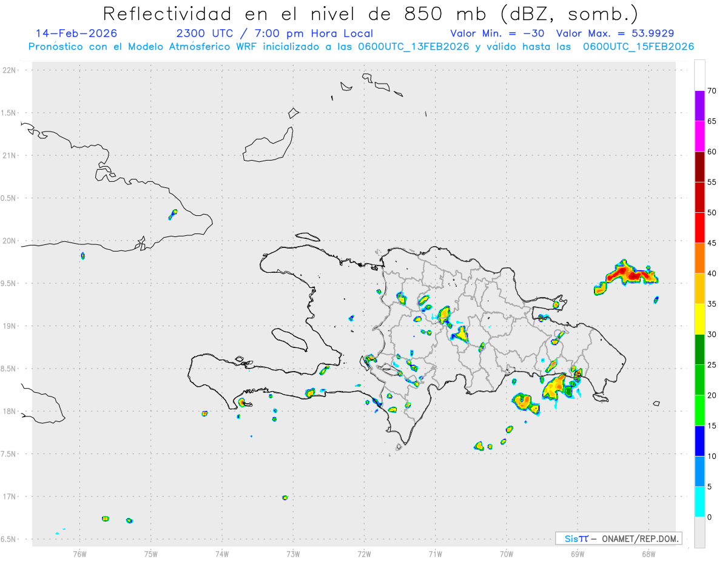Click the maroon 55–60 dBZ colorbar segment
Viewport: 728px width, 562px height.
[699, 167]
